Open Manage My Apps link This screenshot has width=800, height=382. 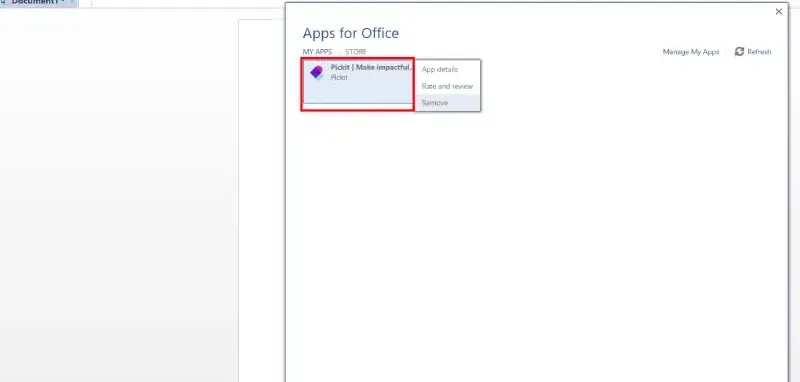point(691,52)
